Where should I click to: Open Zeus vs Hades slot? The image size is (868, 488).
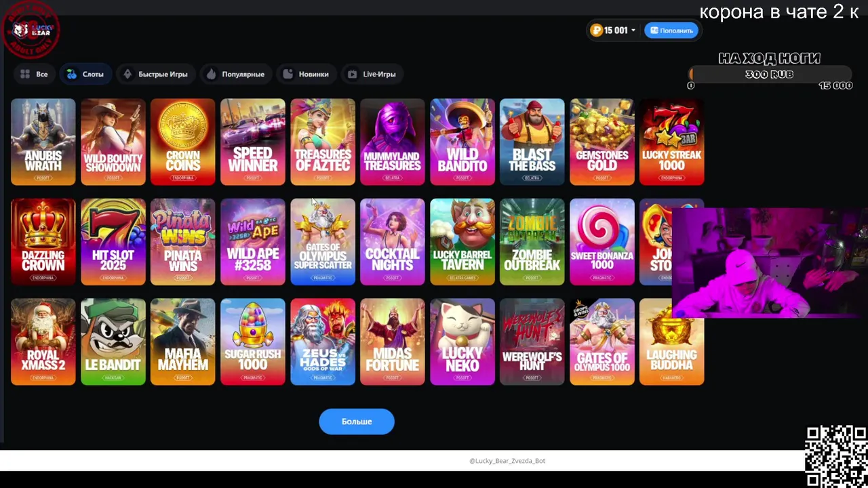tap(323, 342)
